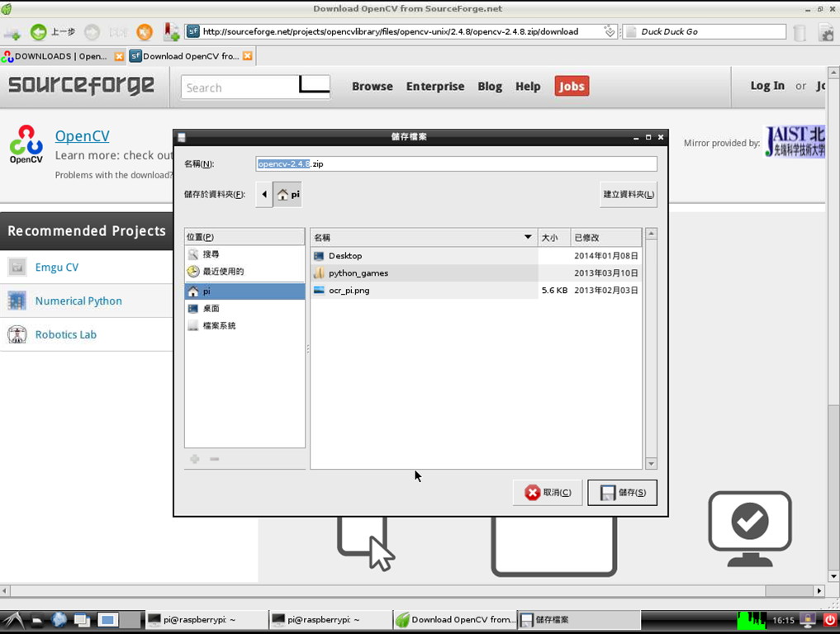This screenshot has width=840, height=634.
Task: Click the page horizontal scrollbar right arrow
Action: pyautogui.click(x=819, y=591)
